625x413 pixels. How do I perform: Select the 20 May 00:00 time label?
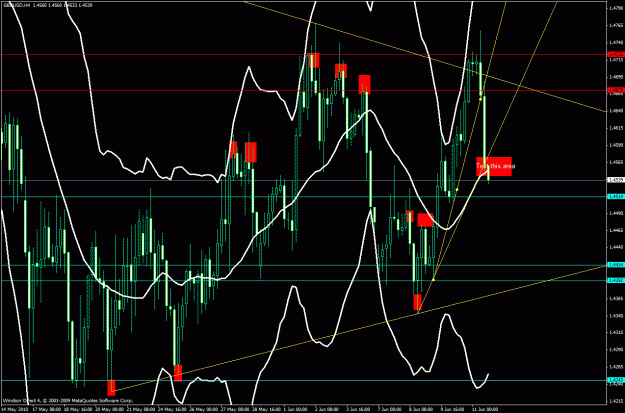107,409
